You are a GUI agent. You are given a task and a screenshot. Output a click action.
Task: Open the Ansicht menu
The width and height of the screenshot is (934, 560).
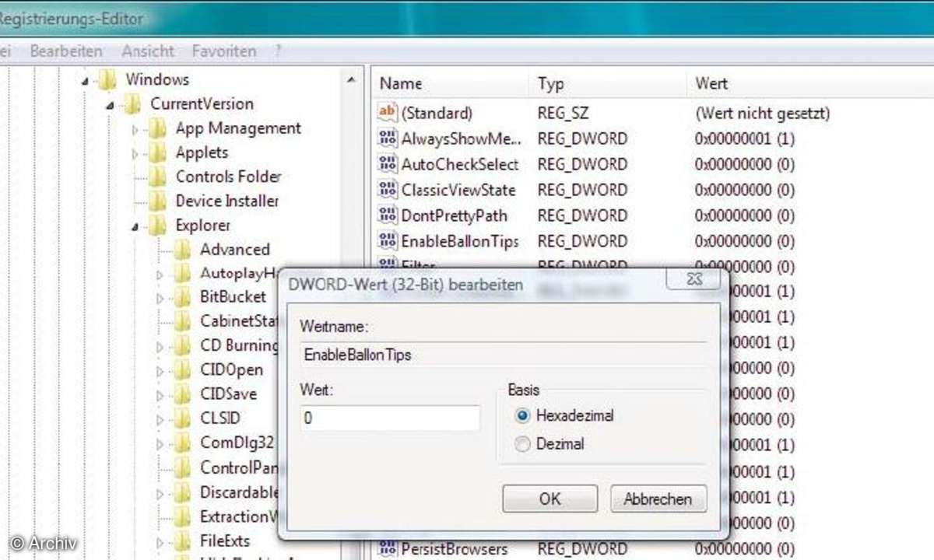[148, 51]
